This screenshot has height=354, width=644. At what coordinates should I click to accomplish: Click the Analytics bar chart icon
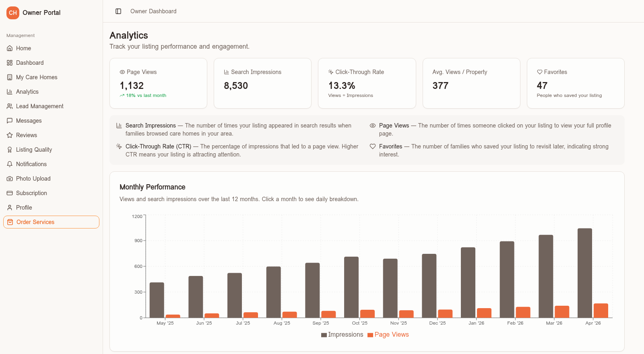click(10, 92)
